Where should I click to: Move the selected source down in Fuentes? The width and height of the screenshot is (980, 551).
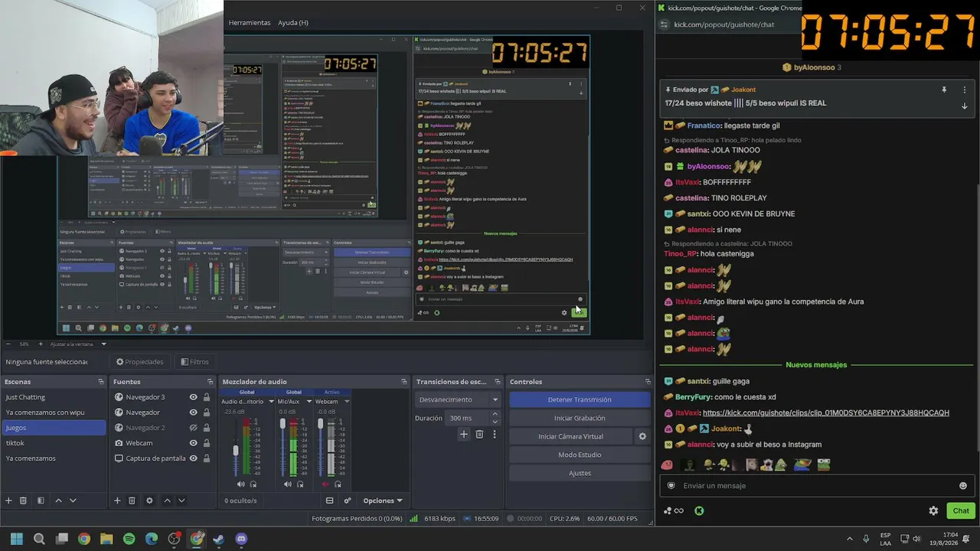181,500
